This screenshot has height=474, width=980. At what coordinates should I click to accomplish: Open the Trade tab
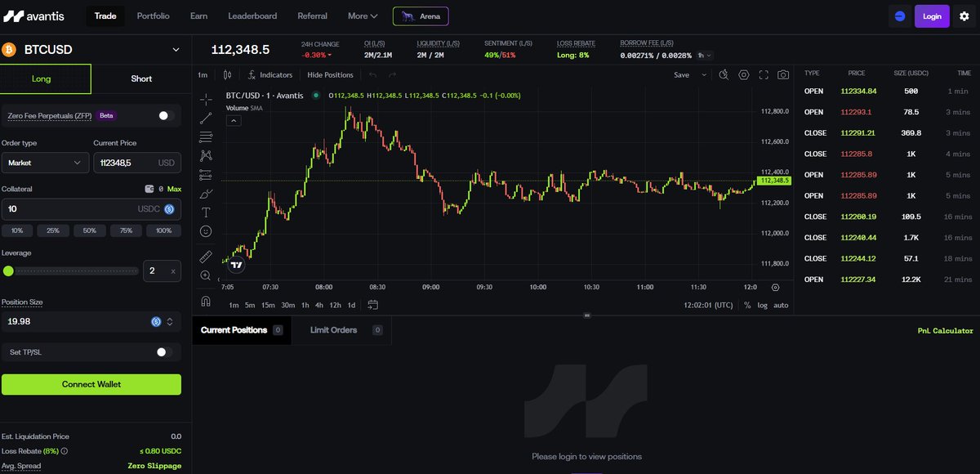coord(105,16)
